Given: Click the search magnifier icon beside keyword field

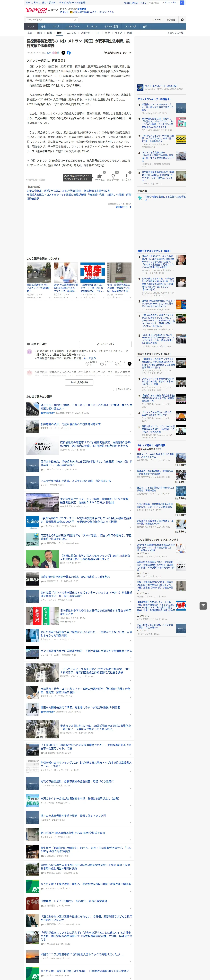Looking at the screenshot, I should 75,20.
